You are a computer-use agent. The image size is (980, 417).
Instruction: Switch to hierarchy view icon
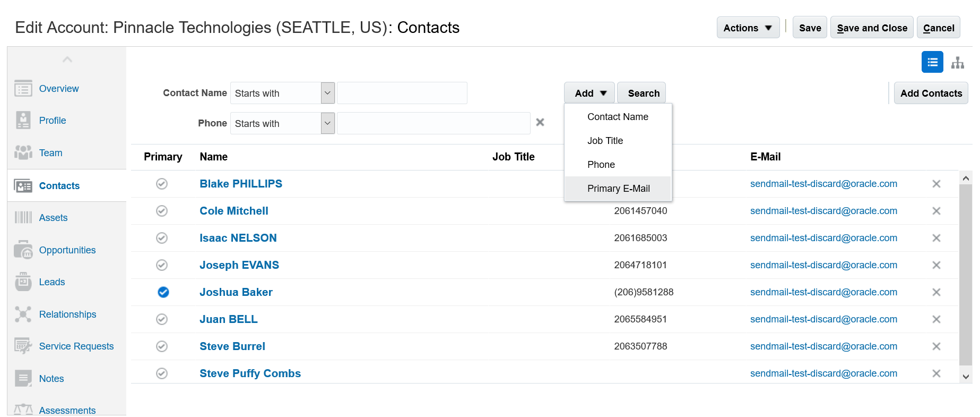tap(958, 63)
